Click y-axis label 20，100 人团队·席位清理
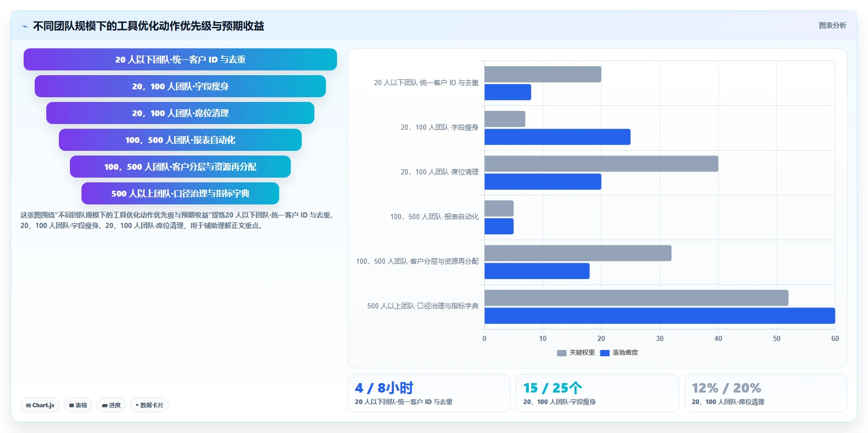This screenshot has height=433, width=868. pyautogui.click(x=440, y=172)
